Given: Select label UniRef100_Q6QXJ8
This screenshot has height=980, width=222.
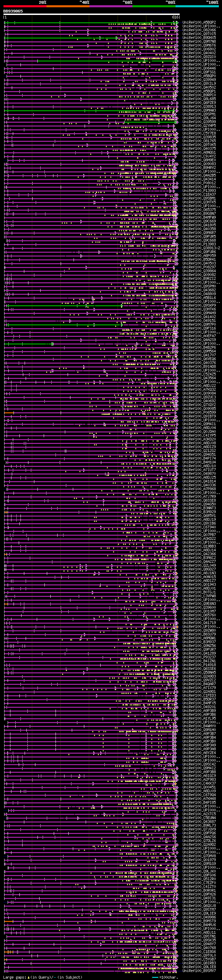Looking at the screenshot, I should click(199, 906).
